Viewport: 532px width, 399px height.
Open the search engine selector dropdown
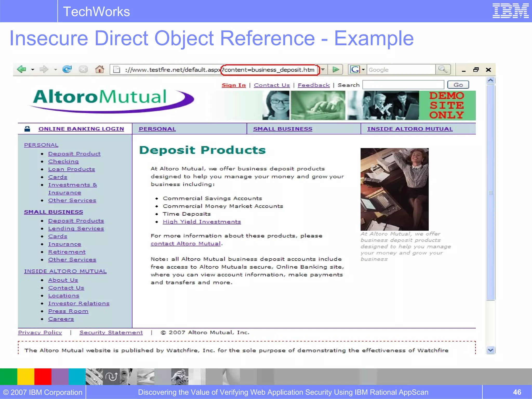[363, 70]
